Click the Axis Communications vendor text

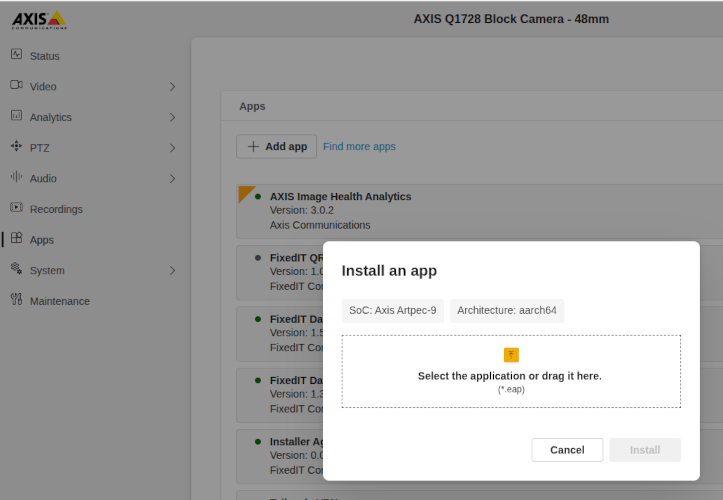tap(320, 225)
